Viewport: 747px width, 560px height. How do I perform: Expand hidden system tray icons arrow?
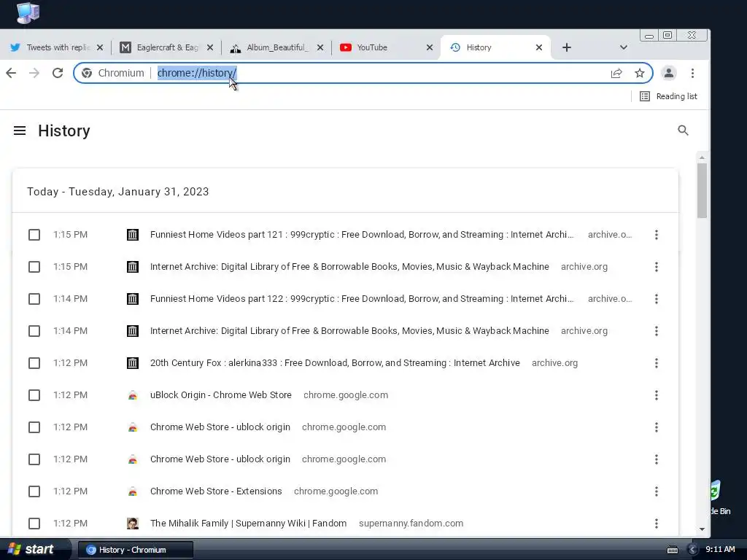click(693, 550)
